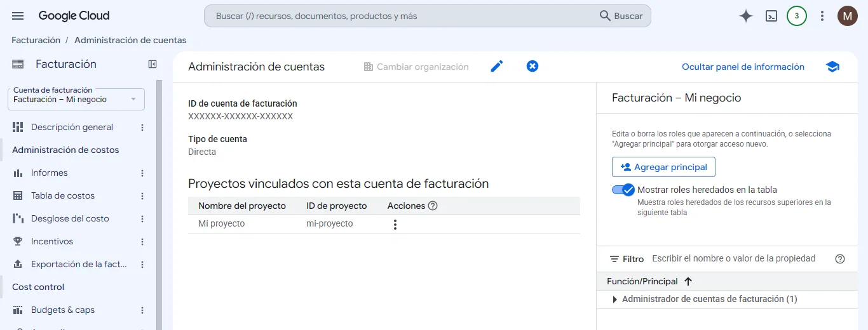Click Cost control section heading
868x330 pixels.
[38, 287]
